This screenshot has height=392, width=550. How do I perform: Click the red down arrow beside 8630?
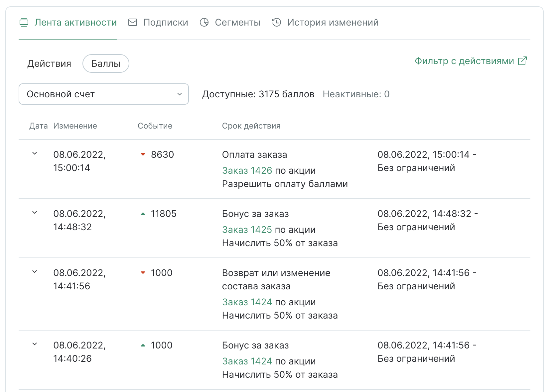click(143, 154)
